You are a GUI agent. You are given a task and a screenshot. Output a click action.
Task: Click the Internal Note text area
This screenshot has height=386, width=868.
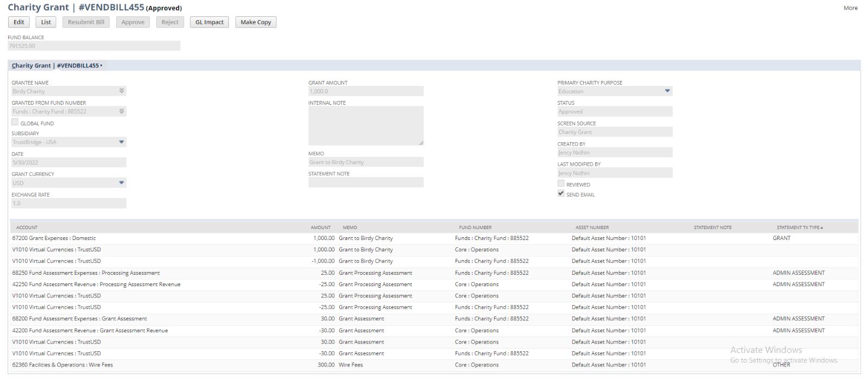pos(365,125)
